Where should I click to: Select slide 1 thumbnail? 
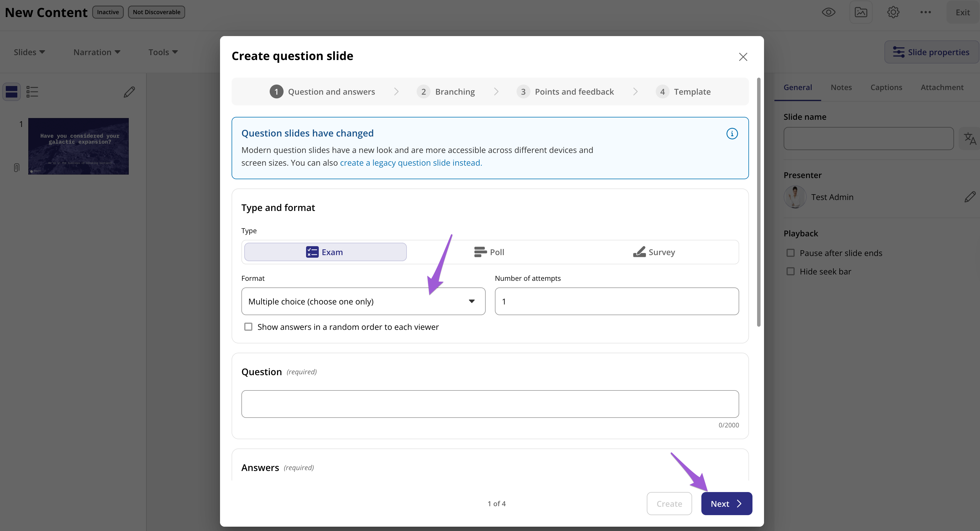78,146
